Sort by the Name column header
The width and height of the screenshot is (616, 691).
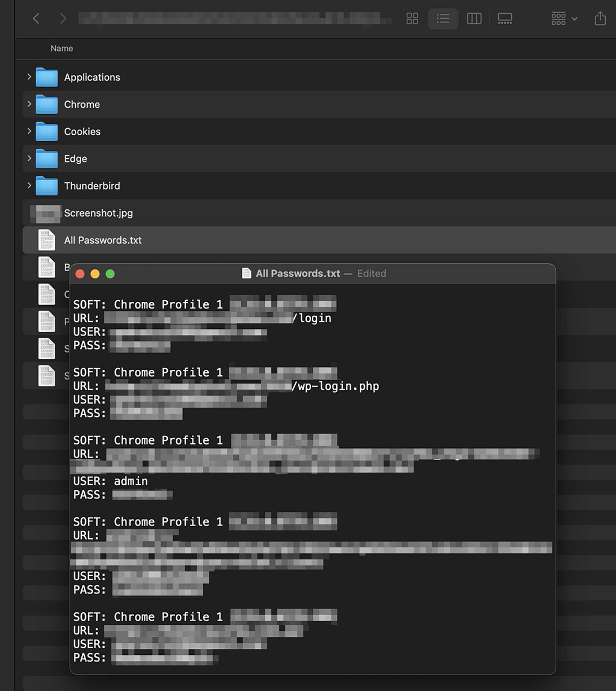point(62,49)
